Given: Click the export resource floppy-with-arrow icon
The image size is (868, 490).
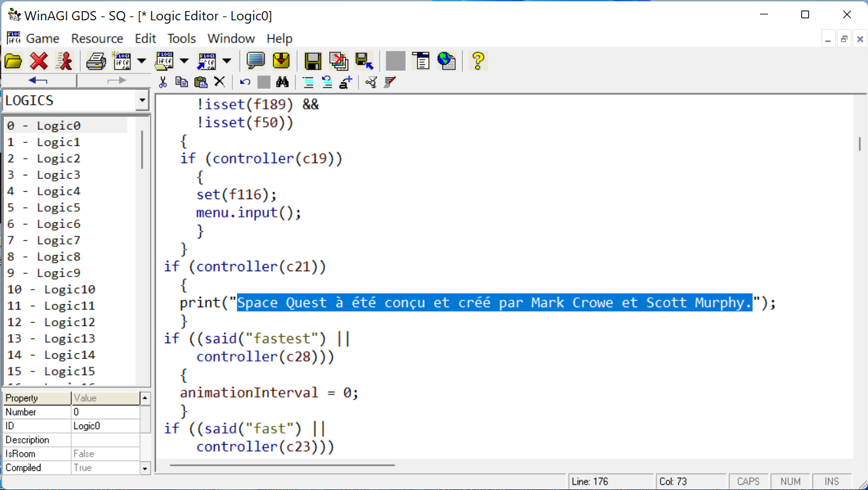Looking at the screenshot, I should pyautogui.click(x=364, y=61).
